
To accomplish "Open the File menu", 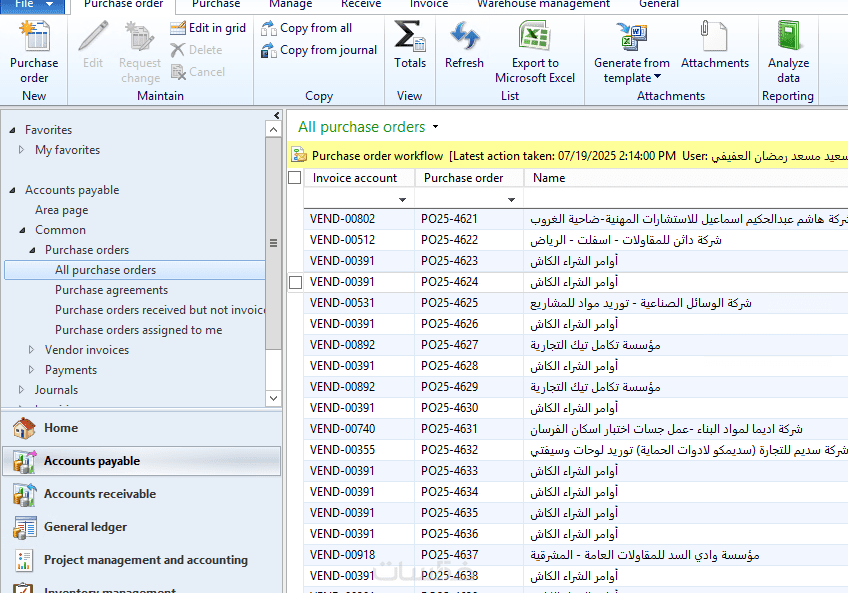I will tap(33, 4).
